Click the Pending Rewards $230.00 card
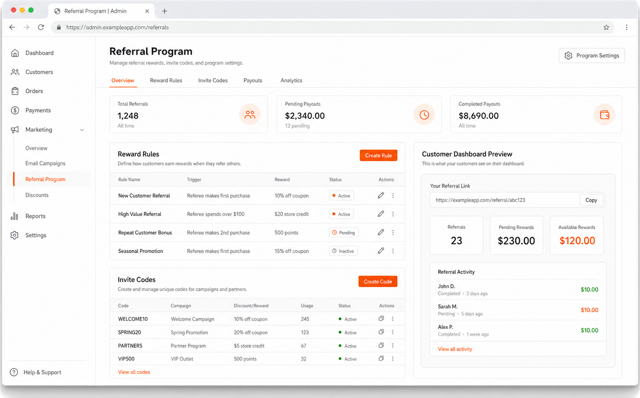 (x=516, y=236)
